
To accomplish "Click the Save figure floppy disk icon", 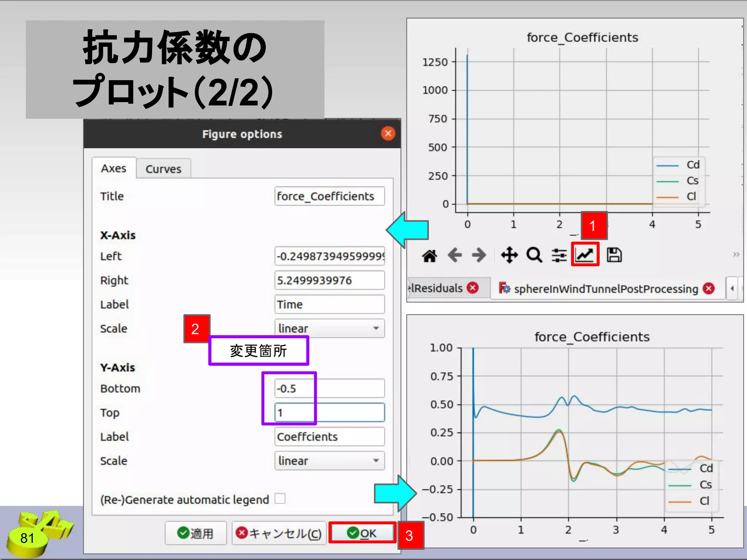I will point(614,255).
